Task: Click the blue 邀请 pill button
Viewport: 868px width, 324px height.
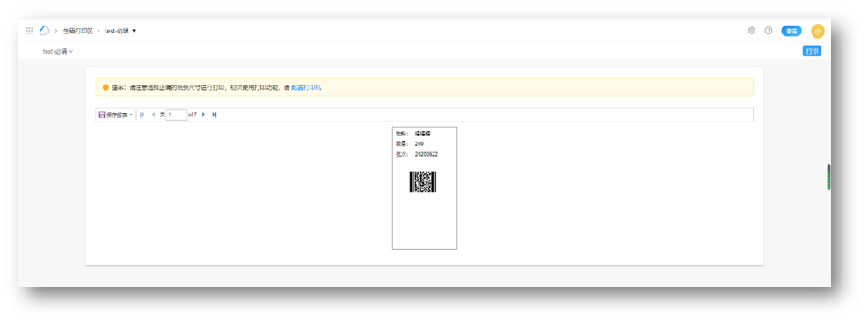Action: (791, 31)
